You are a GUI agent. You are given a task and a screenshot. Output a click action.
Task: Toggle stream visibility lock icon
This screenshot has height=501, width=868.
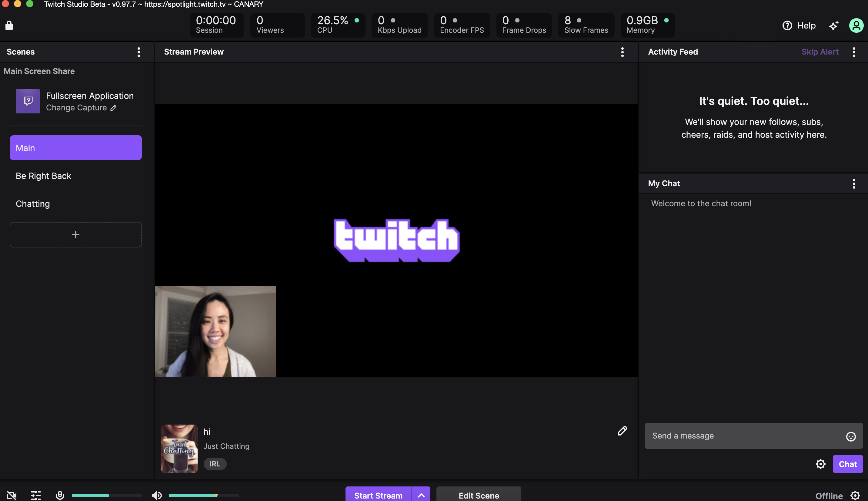click(9, 25)
